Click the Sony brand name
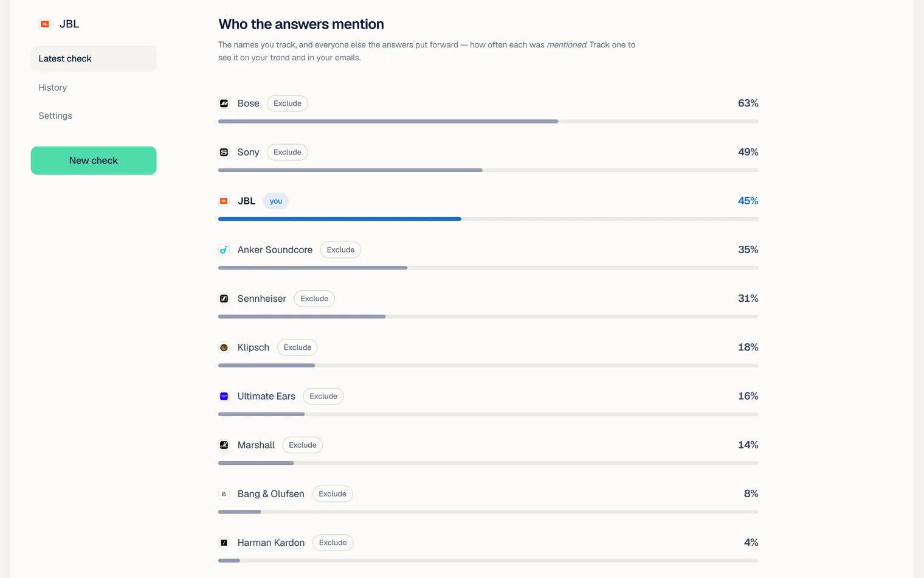 (x=249, y=152)
